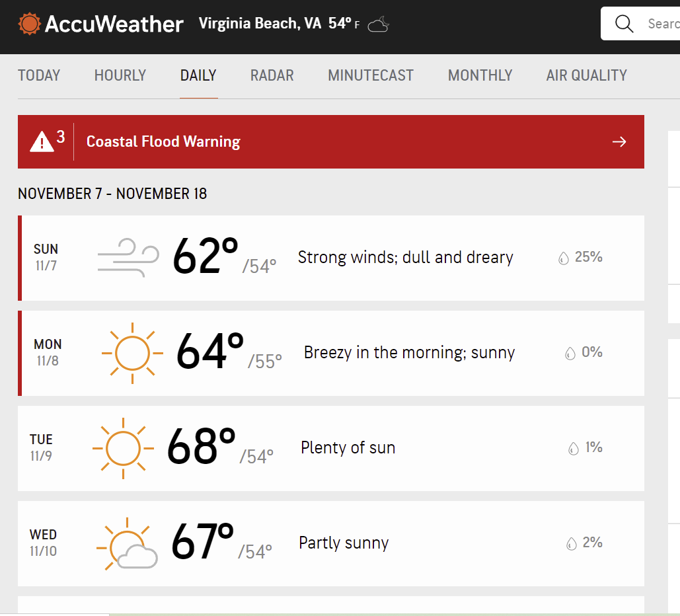Click the sun icon for Monday 11/8

click(132, 353)
